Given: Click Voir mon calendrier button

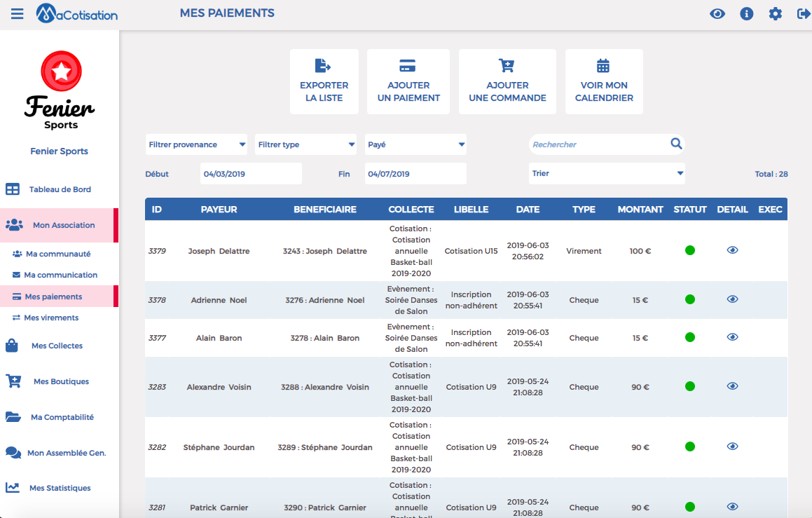Looking at the screenshot, I should (x=604, y=82).
